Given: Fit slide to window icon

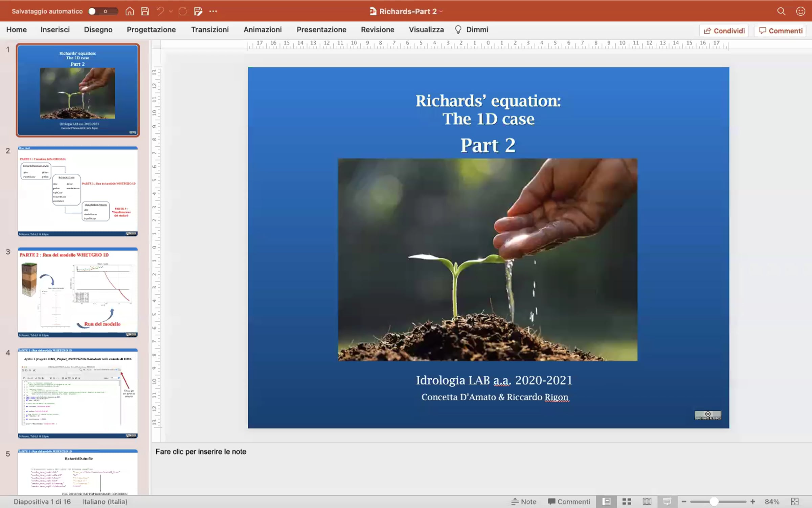Looking at the screenshot, I should point(795,502).
